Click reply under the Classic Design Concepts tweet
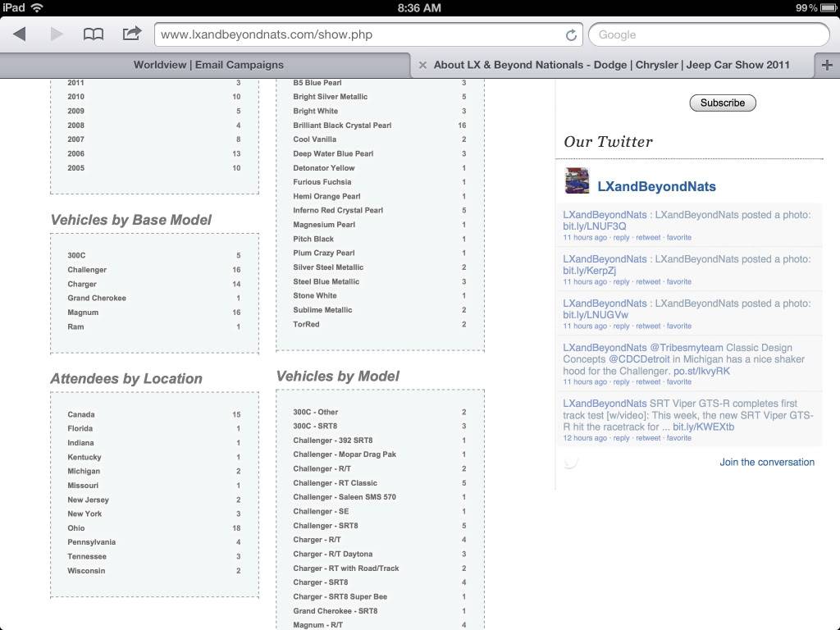Image resolution: width=840 pixels, height=630 pixels. tap(622, 382)
